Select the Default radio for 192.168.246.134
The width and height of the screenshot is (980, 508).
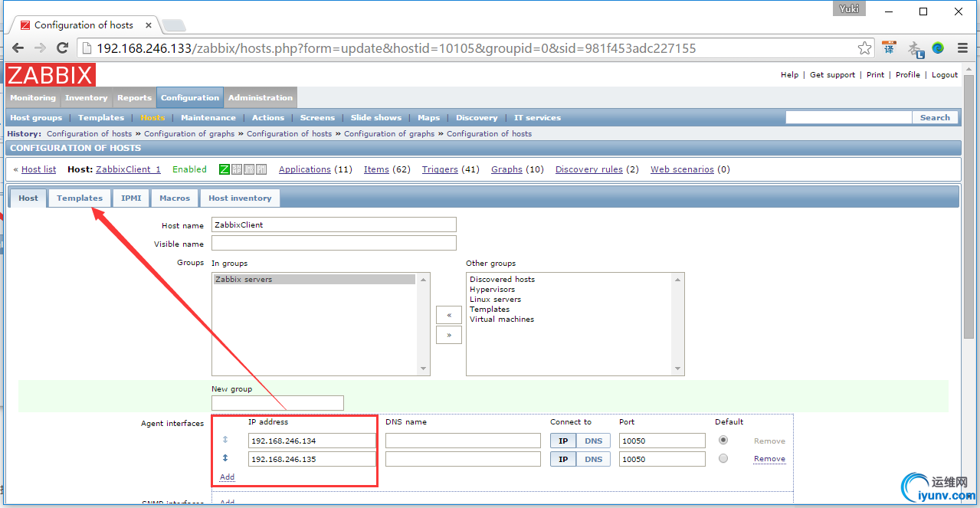point(723,440)
